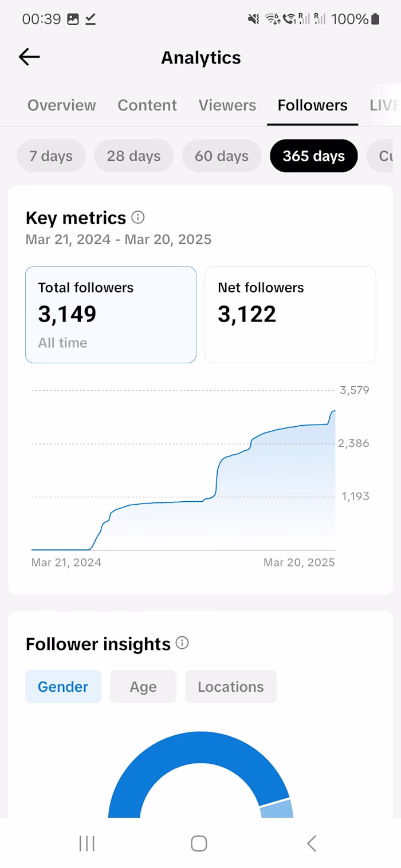Show follower insights by Locations
This screenshot has height=868, width=401.
[x=231, y=687]
